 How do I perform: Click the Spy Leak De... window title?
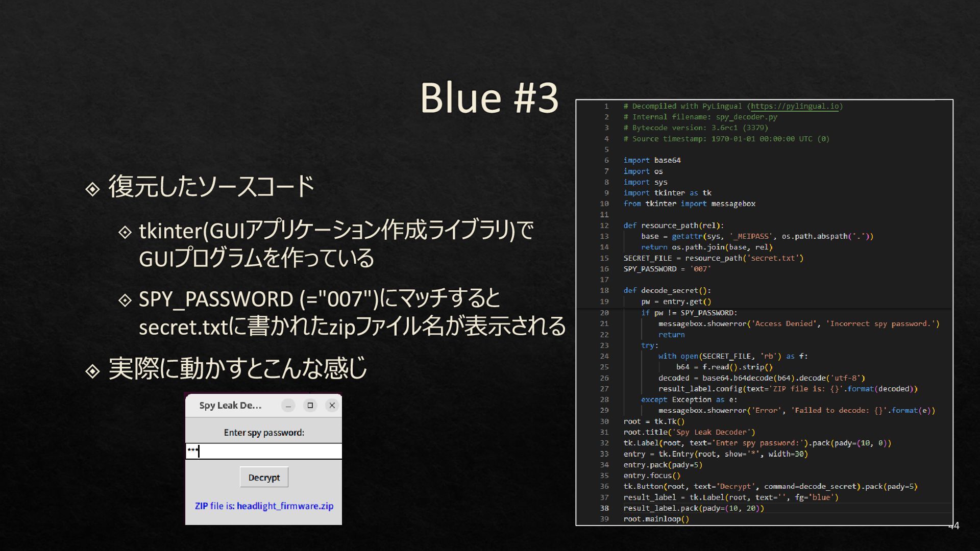[230, 406]
